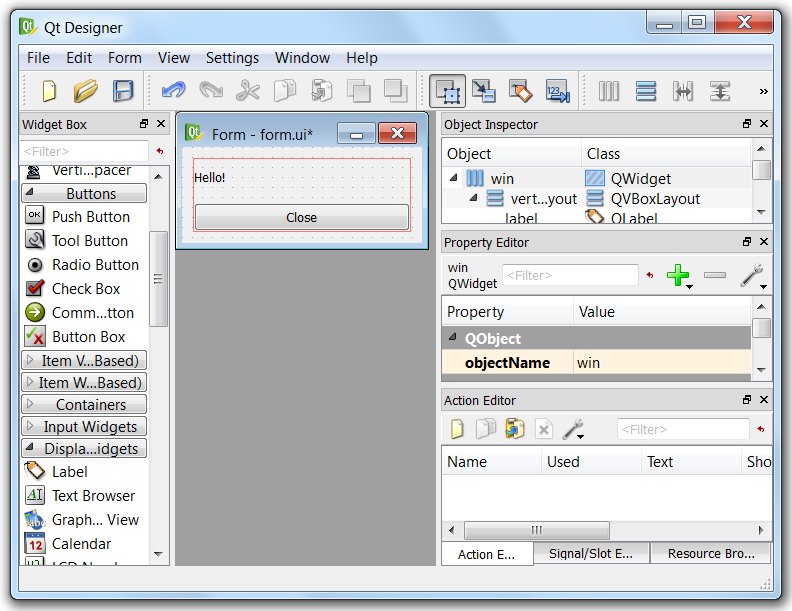Activate Edit Widgets mode
The image size is (792, 611).
click(448, 91)
